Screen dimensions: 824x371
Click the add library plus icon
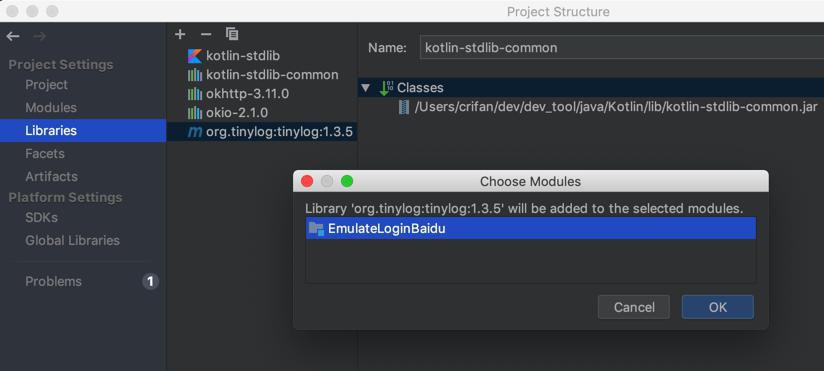pos(180,34)
